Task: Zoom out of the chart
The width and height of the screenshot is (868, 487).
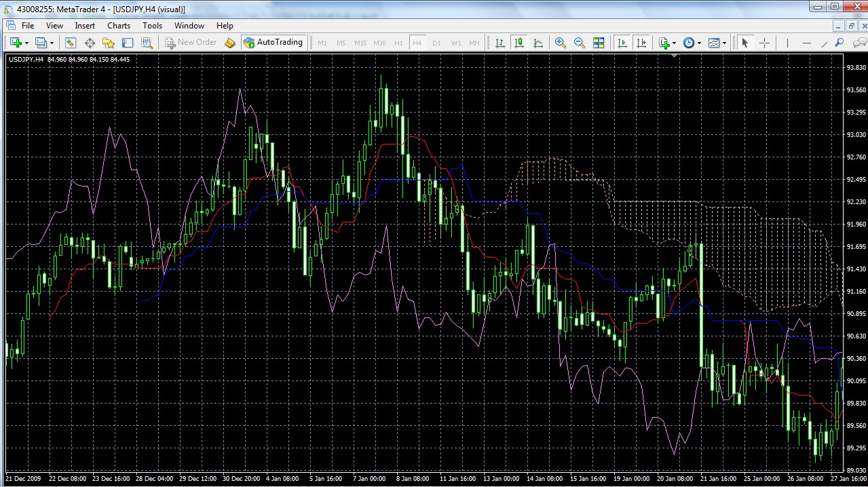Action: [578, 42]
